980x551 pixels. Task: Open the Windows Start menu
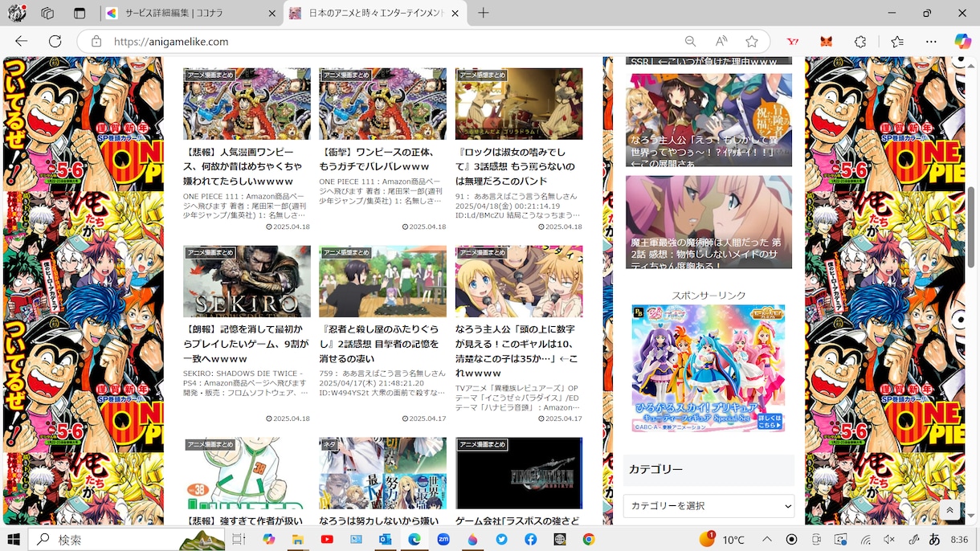pyautogui.click(x=14, y=540)
